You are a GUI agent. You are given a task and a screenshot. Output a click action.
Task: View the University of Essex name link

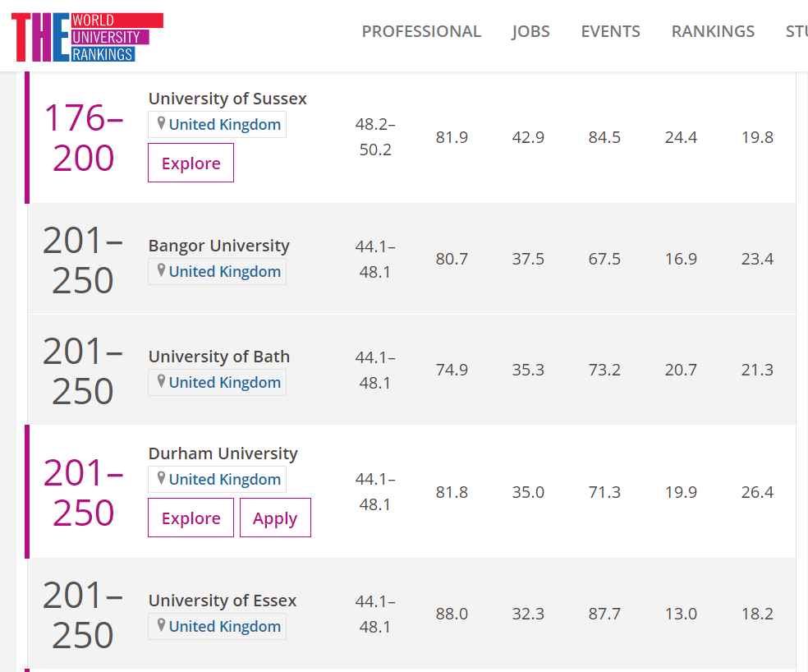pyautogui.click(x=223, y=601)
